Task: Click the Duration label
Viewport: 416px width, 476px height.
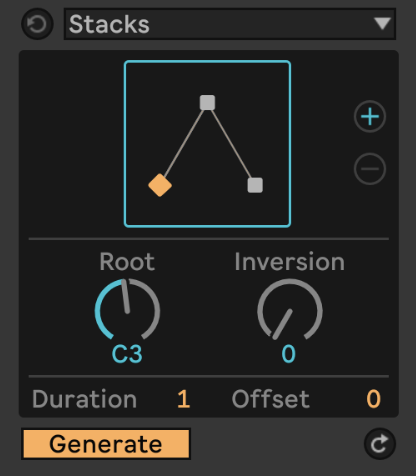Action: [x=85, y=399]
